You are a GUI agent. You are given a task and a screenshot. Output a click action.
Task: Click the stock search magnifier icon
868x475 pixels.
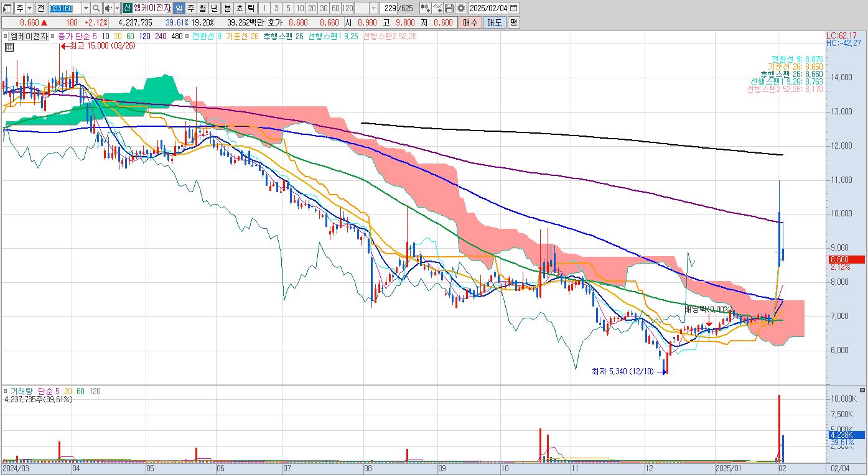[96, 8]
